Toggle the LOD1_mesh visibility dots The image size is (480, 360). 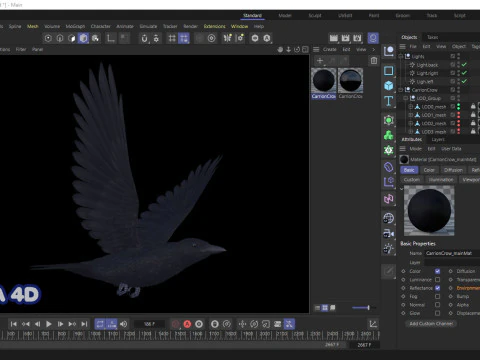pyautogui.click(x=459, y=115)
